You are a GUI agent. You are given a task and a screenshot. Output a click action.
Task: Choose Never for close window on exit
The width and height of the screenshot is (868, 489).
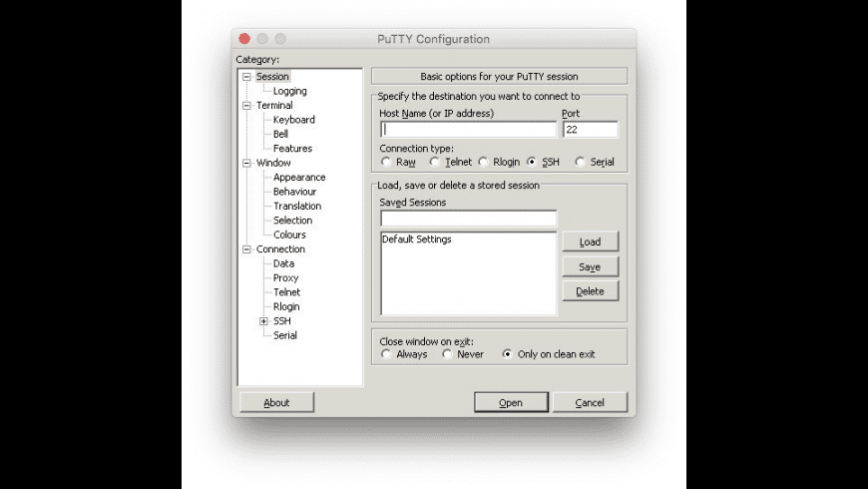(x=447, y=354)
